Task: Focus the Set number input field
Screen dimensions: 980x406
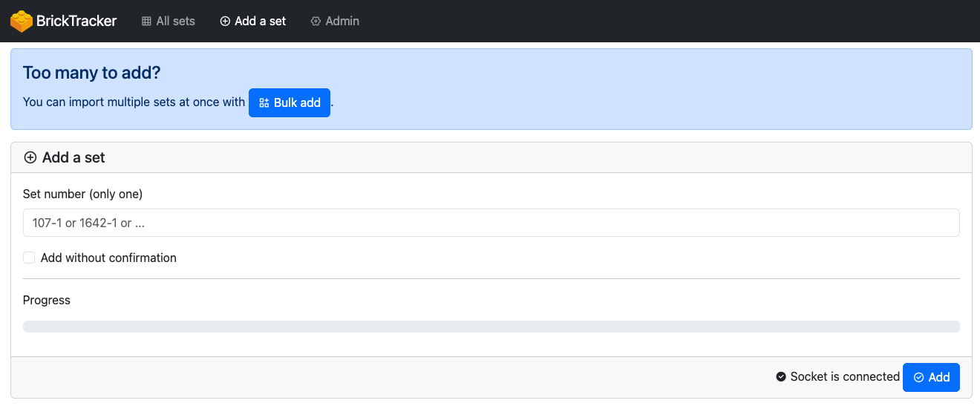Action: click(491, 223)
